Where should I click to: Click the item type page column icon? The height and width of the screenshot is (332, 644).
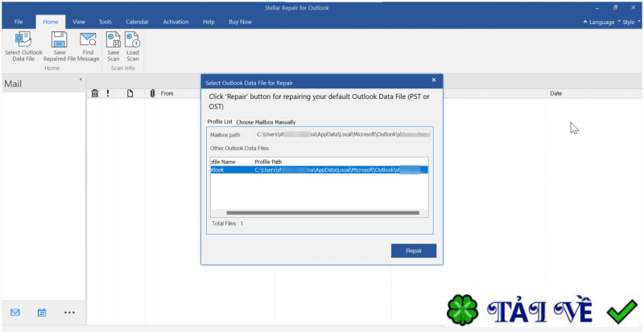130,93
